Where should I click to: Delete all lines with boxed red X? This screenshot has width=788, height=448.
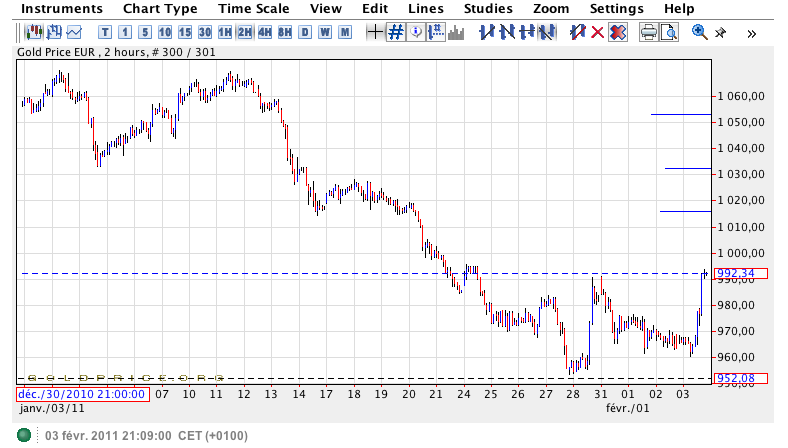(x=618, y=33)
